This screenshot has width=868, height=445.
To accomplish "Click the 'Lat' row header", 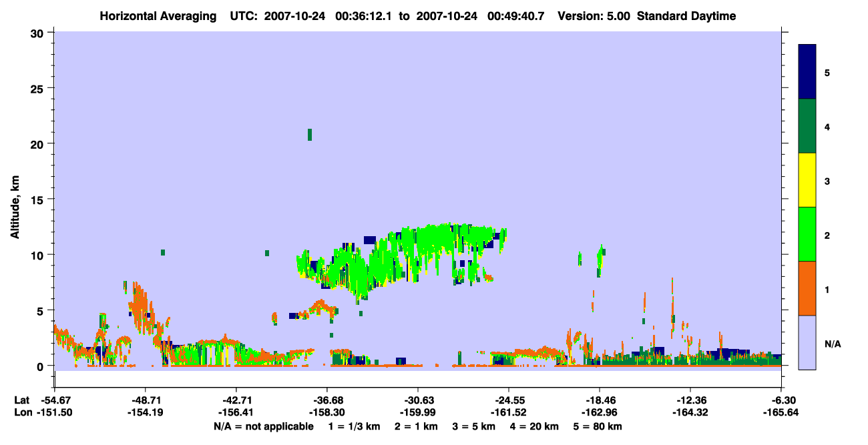I will (x=21, y=400).
